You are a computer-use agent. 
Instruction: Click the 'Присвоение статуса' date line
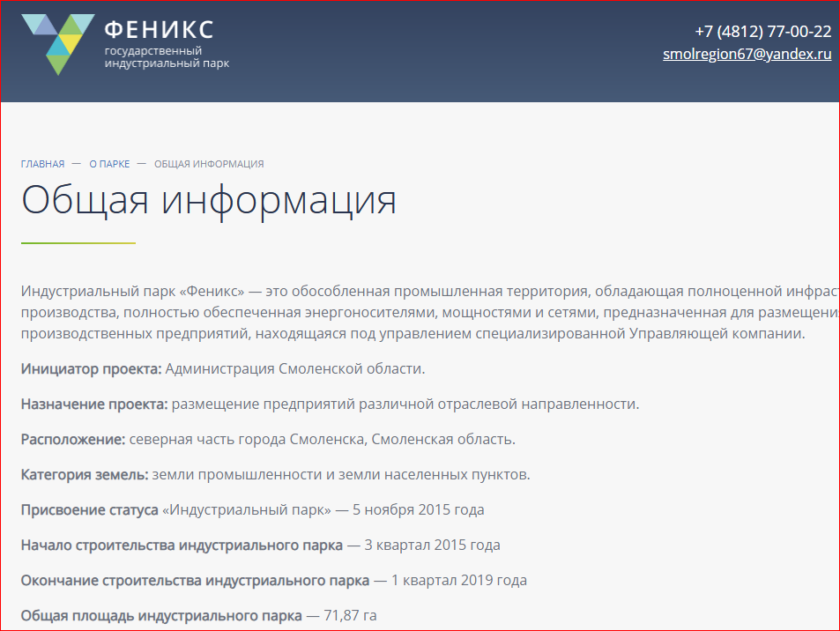click(x=252, y=510)
